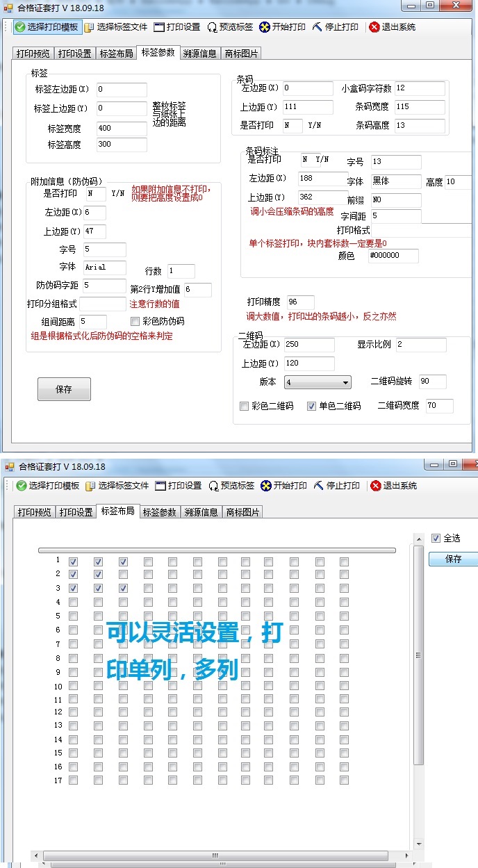478x868 pixels.
Task: Open 商标图片 tab in top window
Action: tap(241, 54)
